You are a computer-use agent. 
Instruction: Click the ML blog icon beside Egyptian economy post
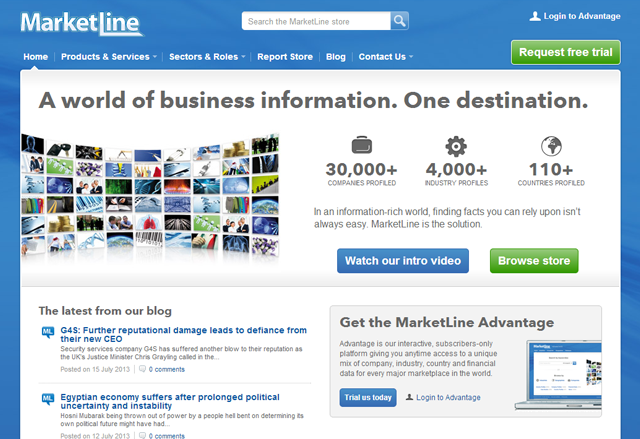pos(48,399)
